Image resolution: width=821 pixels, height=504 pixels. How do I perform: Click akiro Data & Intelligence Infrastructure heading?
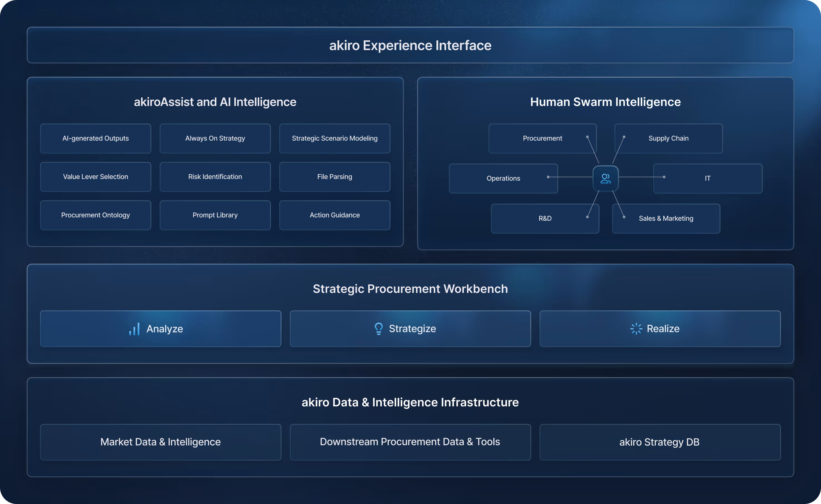coord(410,402)
